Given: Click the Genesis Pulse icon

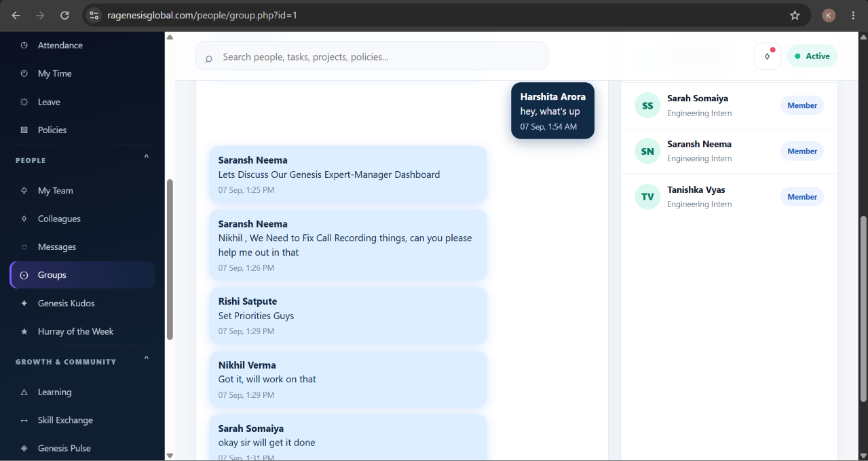Looking at the screenshot, I should pos(24,448).
